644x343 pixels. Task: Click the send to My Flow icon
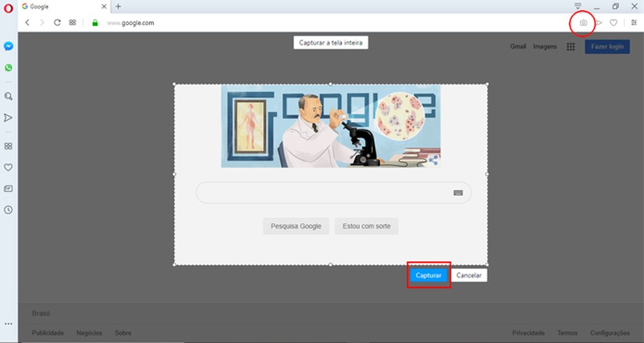(599, 23)
